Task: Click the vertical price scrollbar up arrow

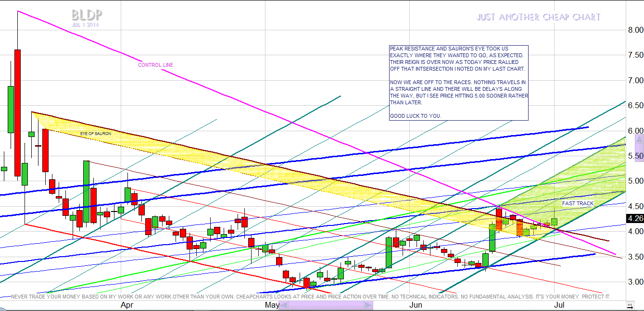Action: click(x=639, y=139)
